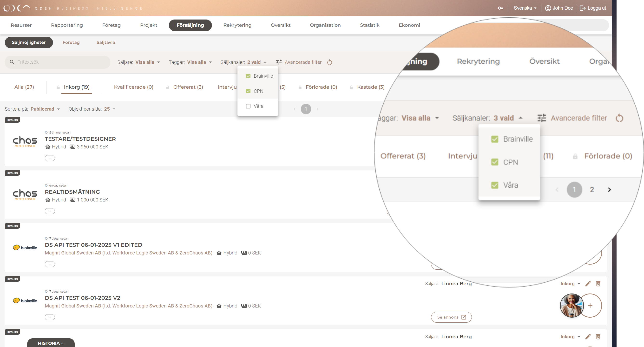Go to the Rapportering section
The width and height of the screenshot is (644, 347).
67,25
